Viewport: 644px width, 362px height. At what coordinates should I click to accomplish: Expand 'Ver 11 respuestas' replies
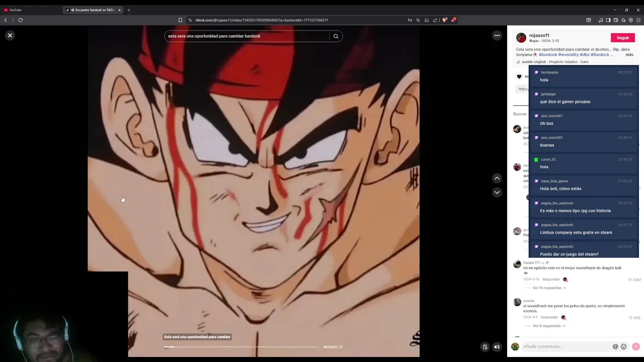(549, 288)
